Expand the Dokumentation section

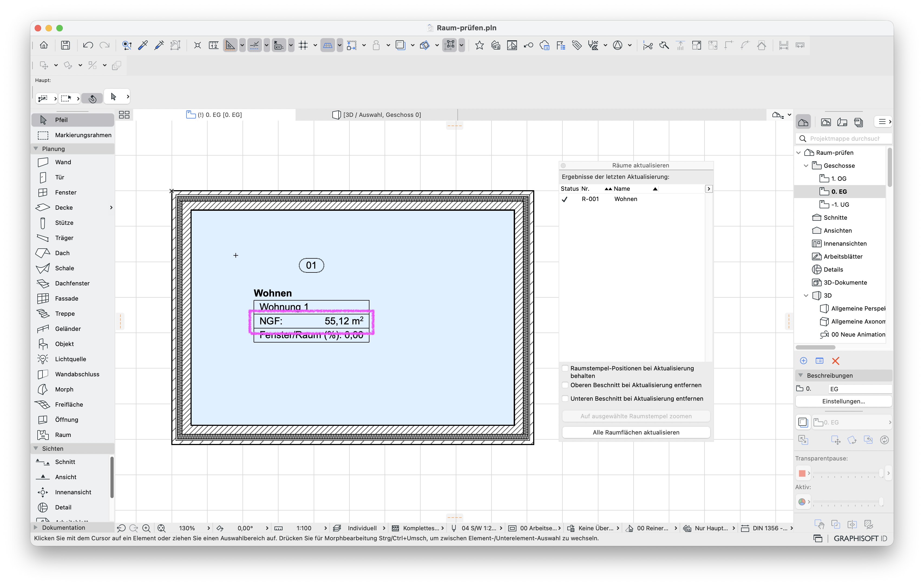tap(36, 528)
